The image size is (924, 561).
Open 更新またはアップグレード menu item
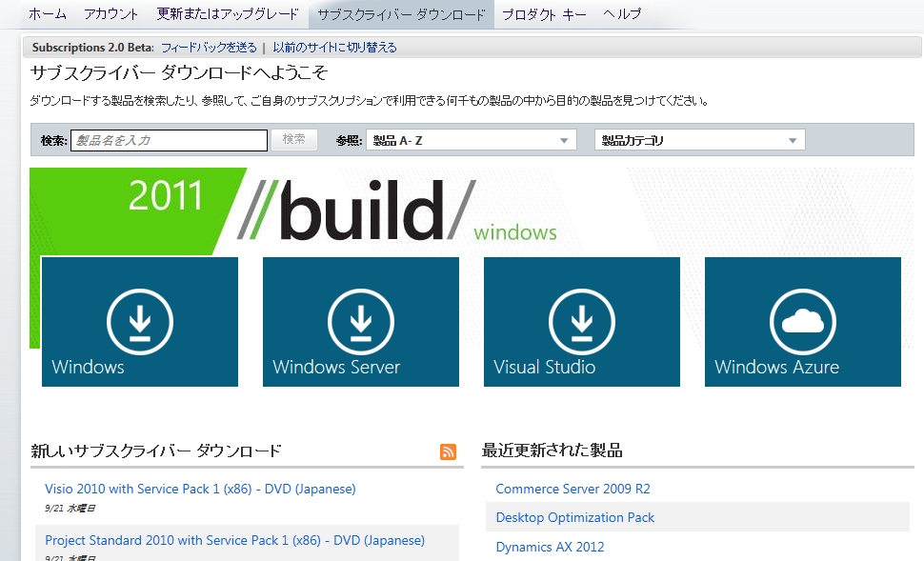pyautogui.click(x=228, y=13)
